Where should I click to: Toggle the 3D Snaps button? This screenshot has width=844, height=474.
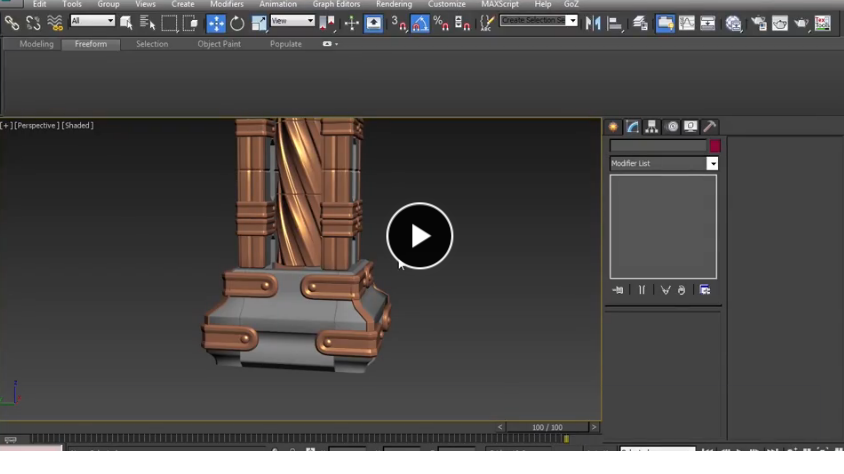[399, 23]
